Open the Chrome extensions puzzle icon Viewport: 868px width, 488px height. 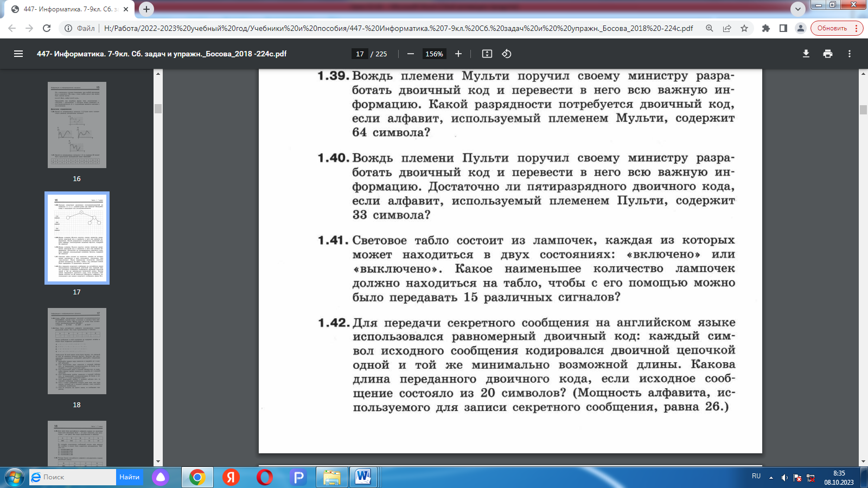click(x=766, y=28)
